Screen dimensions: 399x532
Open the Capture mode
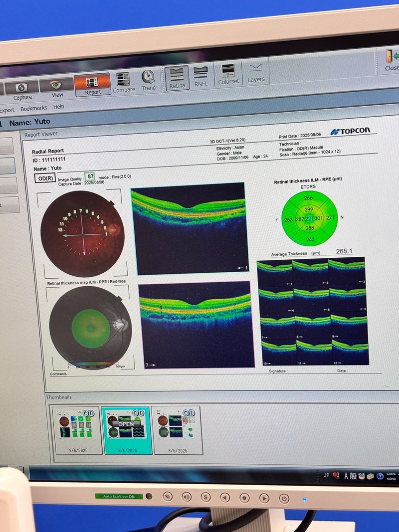[22, 90]
